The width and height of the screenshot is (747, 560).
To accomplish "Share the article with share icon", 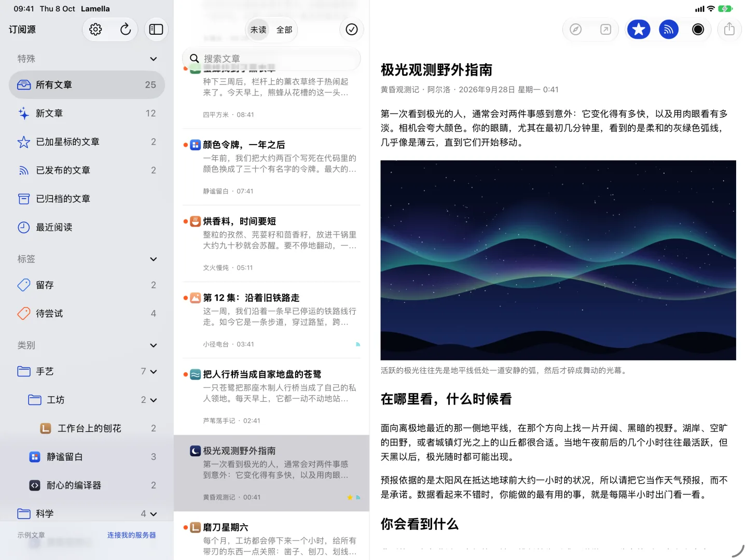I will 729,30.
